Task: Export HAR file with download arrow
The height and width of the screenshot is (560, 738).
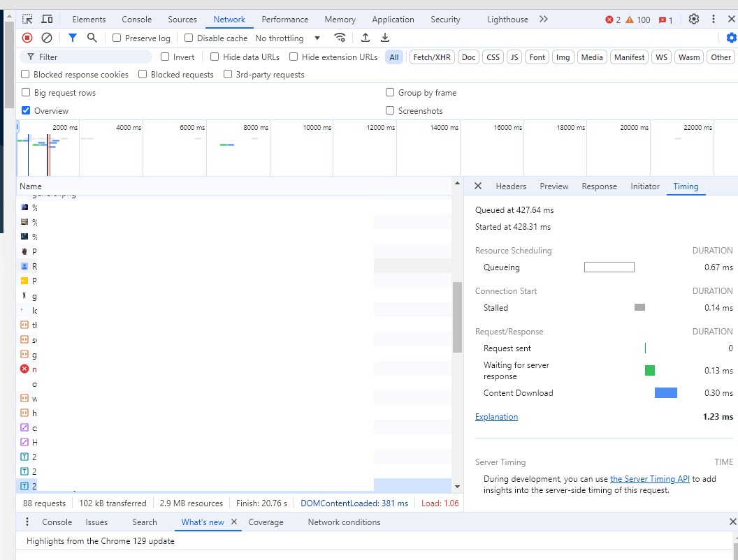Action: (385, 38)
